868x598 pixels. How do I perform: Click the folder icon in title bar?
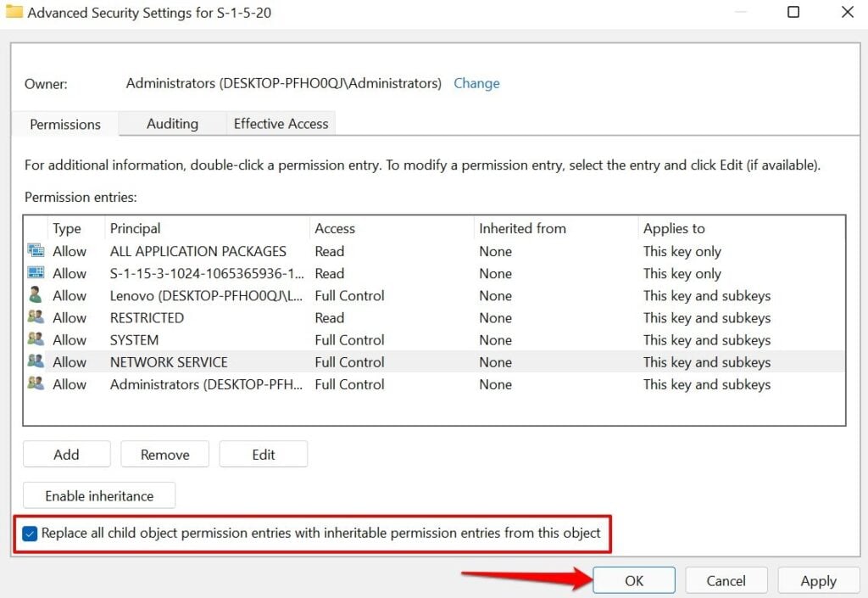click(14, 13)
